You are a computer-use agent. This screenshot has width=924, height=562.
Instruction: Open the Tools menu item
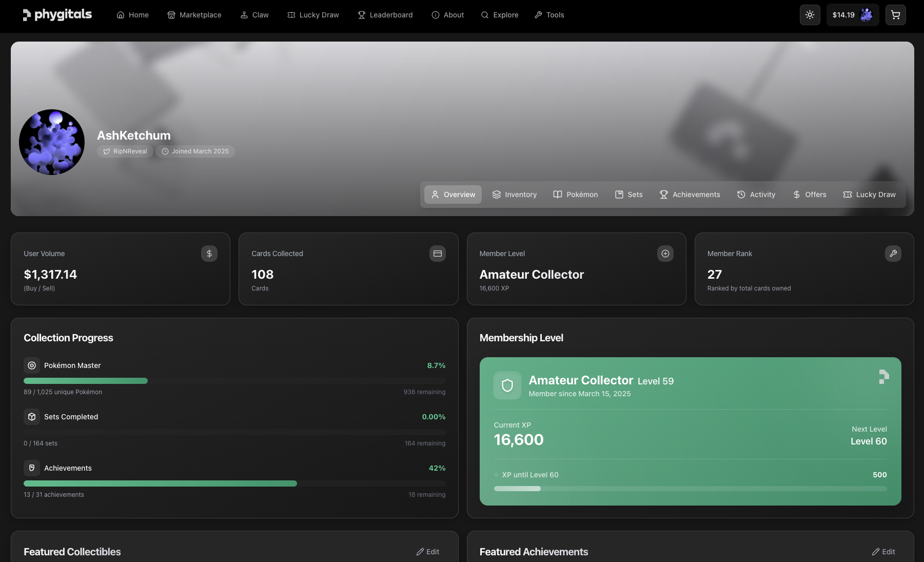(x=549, y=15)
